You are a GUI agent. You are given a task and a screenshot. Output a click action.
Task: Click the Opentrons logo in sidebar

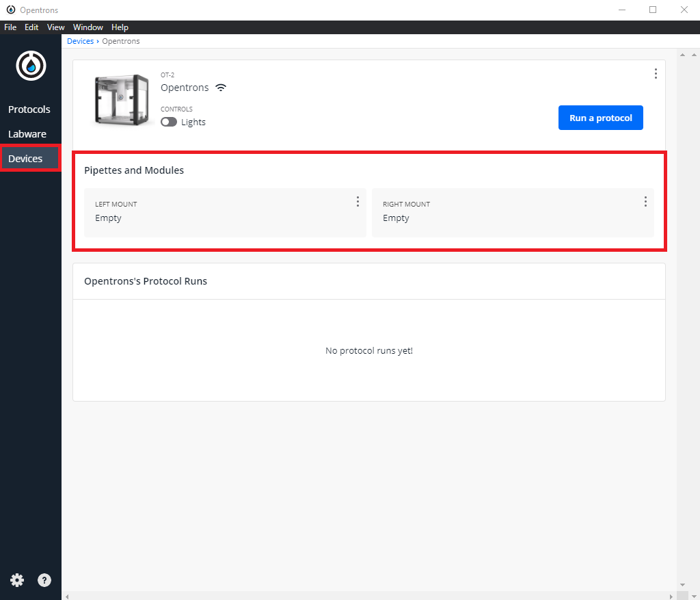coord(31,66)
